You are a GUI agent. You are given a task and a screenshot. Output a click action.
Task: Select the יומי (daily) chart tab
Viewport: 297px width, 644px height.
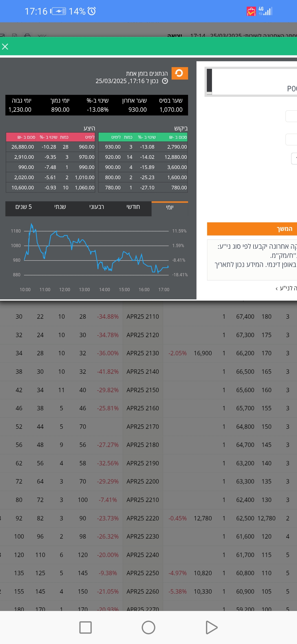170,208
